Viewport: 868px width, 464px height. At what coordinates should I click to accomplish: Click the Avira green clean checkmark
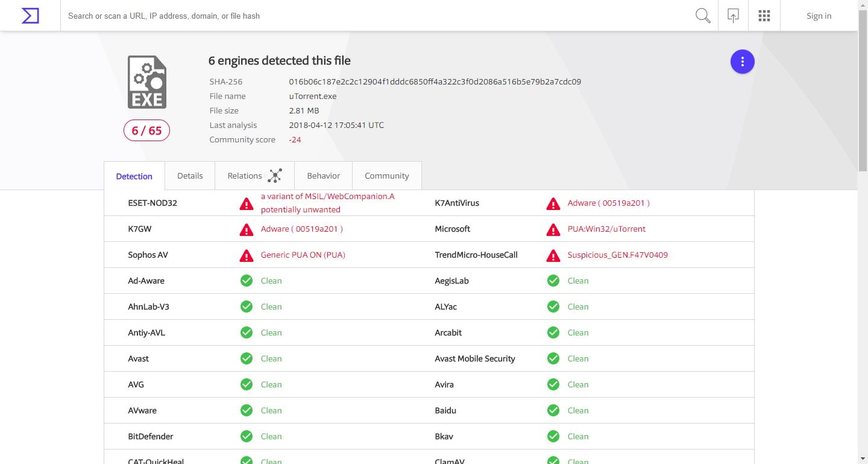[553, 384]
